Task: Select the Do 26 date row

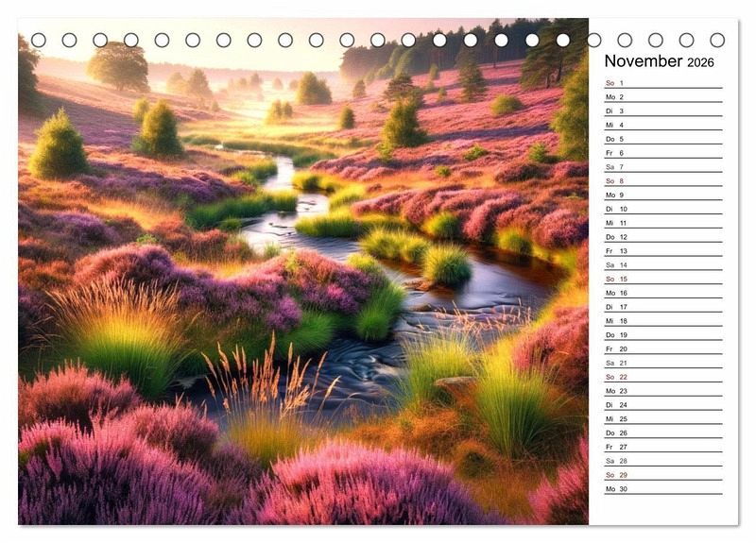Action: point(662,433)
